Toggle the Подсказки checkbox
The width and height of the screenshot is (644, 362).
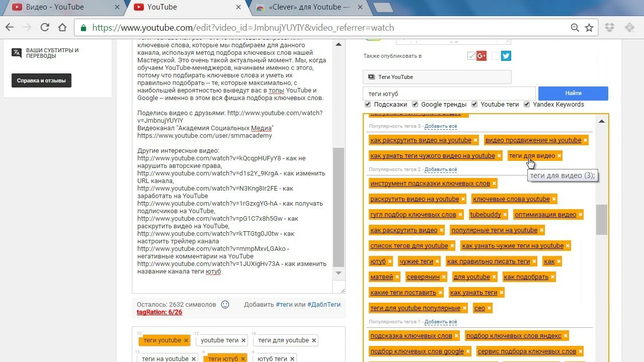click(x=368, y=105)
